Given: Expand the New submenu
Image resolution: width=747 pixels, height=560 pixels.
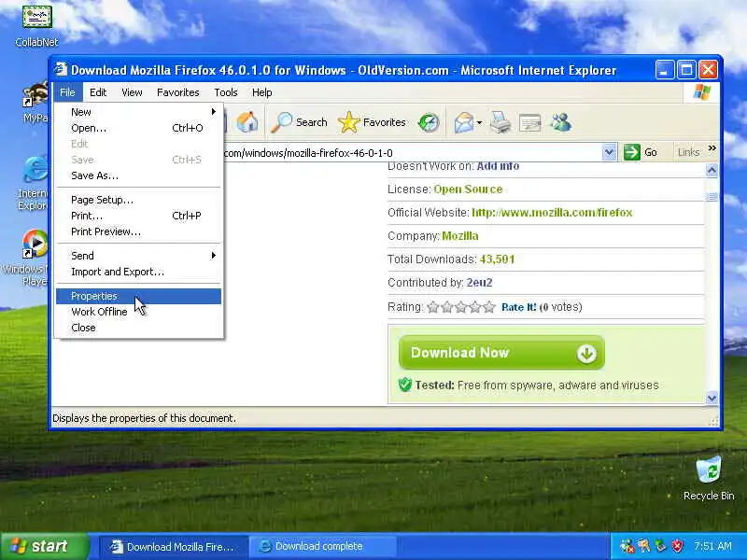Looking at the screenshot, I should pyautogui.click(x=138, y=112).
